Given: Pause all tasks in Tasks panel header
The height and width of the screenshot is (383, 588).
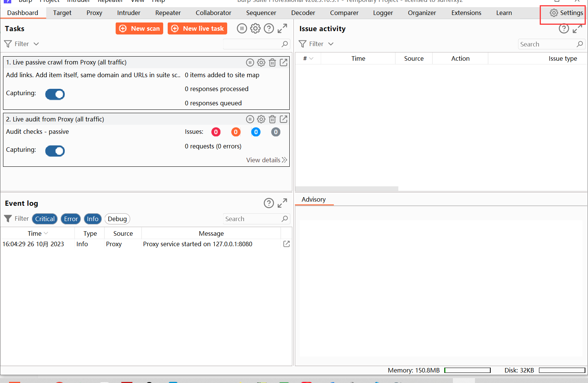Looking at the screenshot, I should 242,28.
